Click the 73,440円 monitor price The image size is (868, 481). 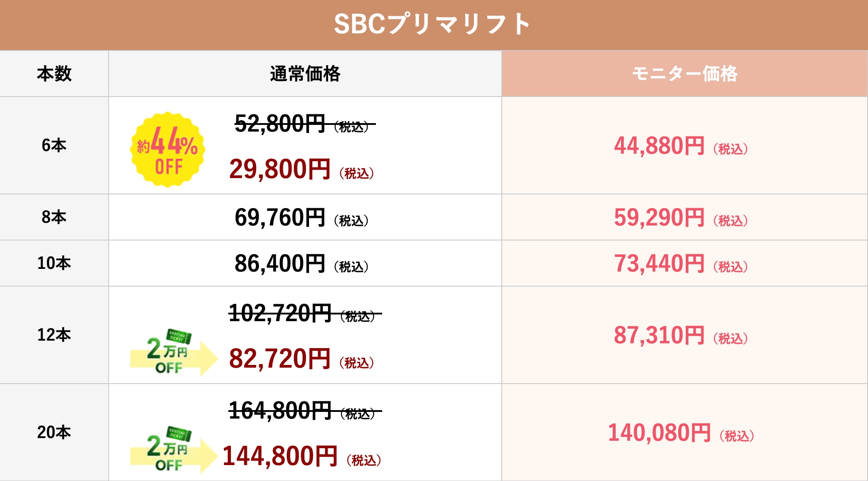click(x=659, y=264)
